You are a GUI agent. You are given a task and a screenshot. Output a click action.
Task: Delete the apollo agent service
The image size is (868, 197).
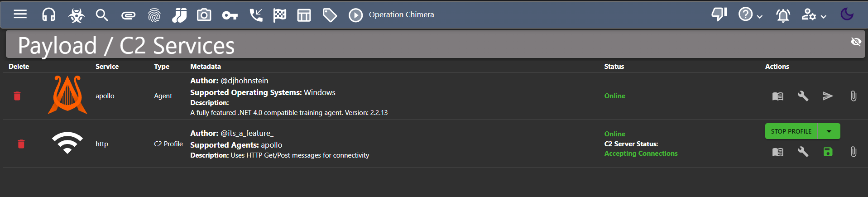[x=17, y=96]
